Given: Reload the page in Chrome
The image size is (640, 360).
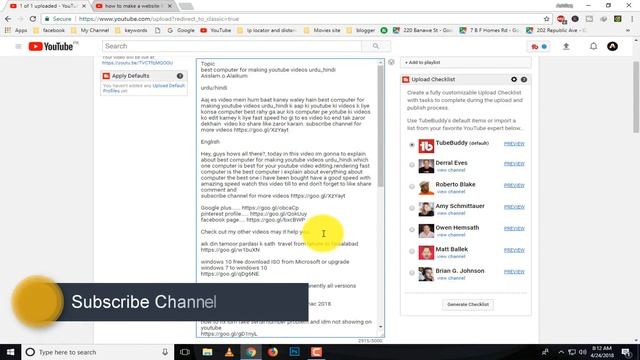Looking at the screenshot, I should pyautogui.click(x=33, y=19).
